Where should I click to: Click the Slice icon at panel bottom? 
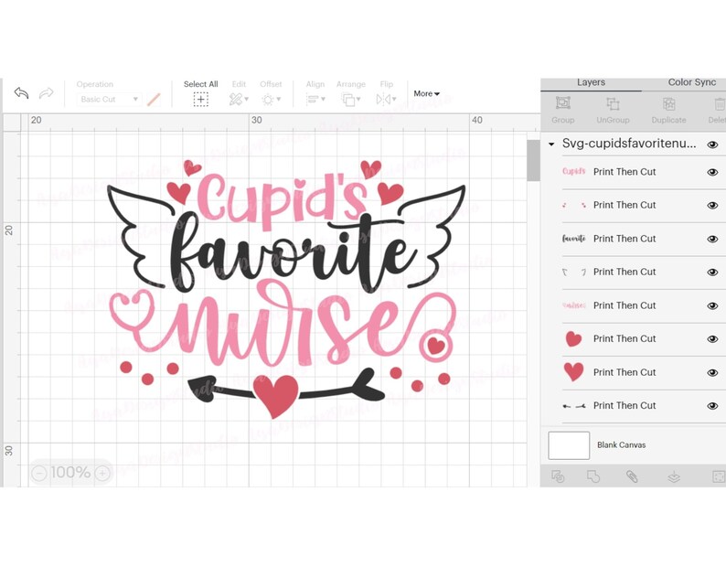(x=558, y=476)
